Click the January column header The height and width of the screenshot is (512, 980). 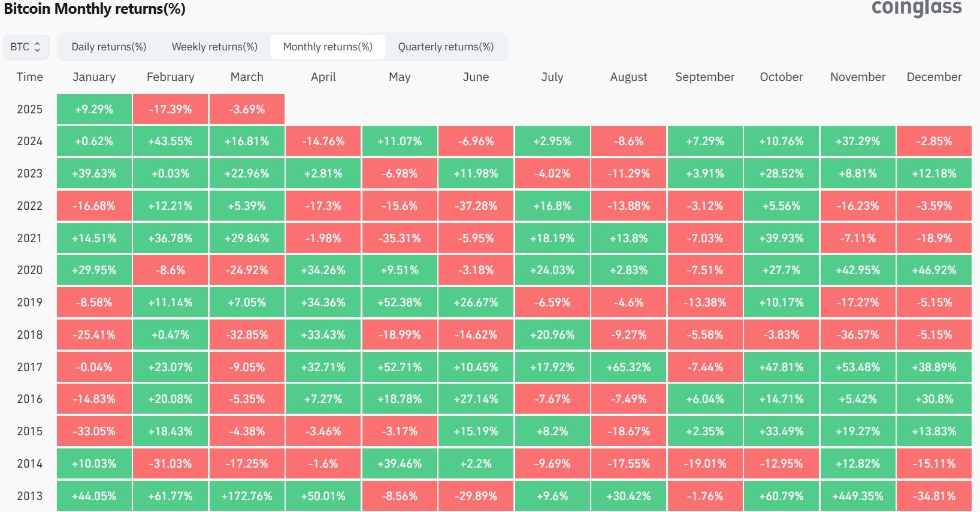click(94, 77)
